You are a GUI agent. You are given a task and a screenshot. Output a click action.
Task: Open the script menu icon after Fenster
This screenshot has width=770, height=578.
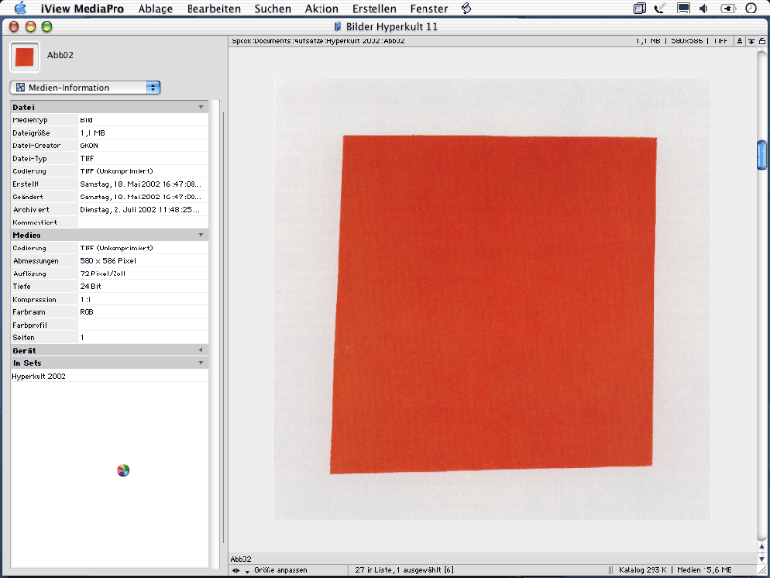tap(466, 9)
